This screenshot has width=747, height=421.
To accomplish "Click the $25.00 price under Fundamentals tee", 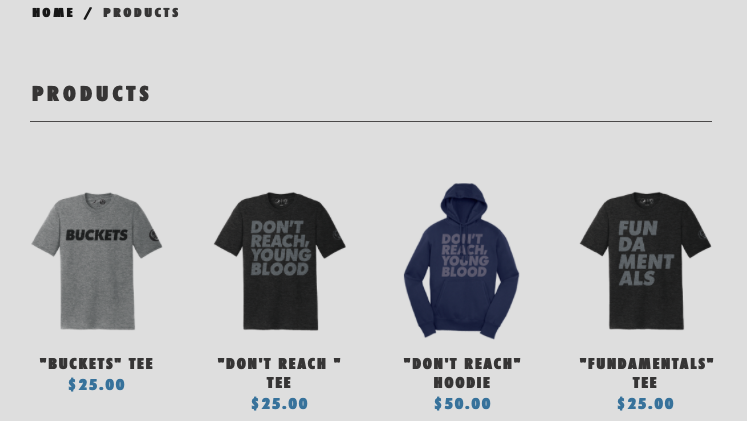I will (x=646, y=404).
